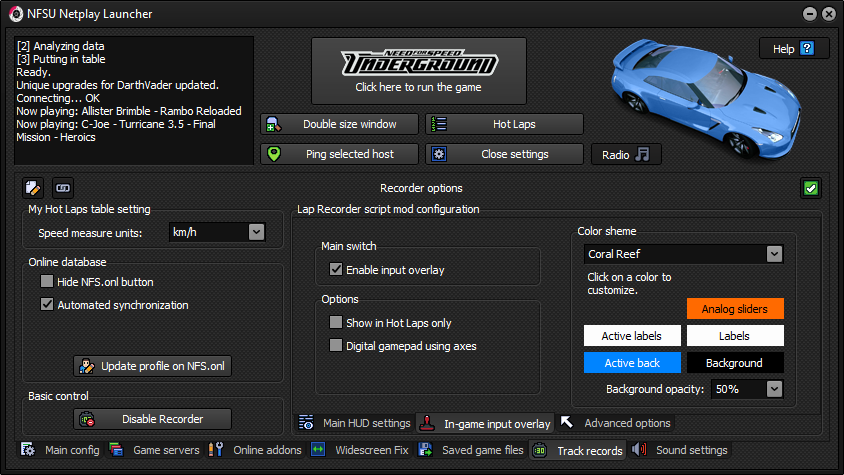Viewport: 844px width, 475px height.
Task: Open the Widescreen Fix tab
Action: 360,450
